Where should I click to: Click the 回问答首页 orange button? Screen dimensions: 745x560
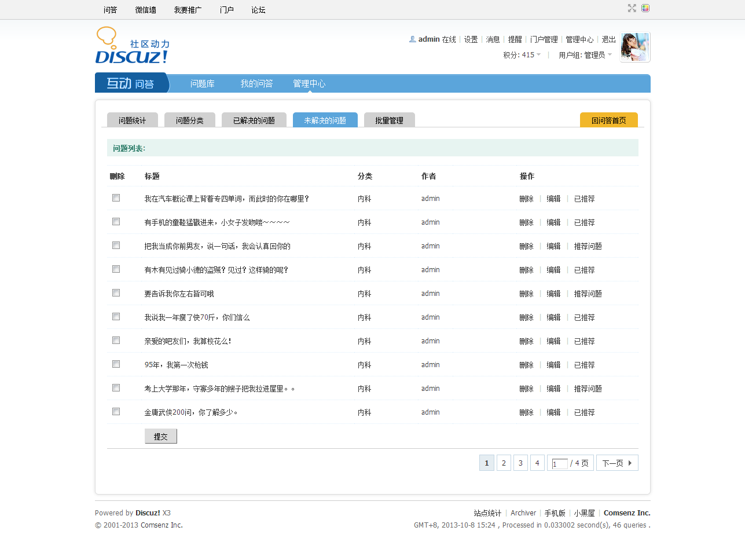coord(608,120)
